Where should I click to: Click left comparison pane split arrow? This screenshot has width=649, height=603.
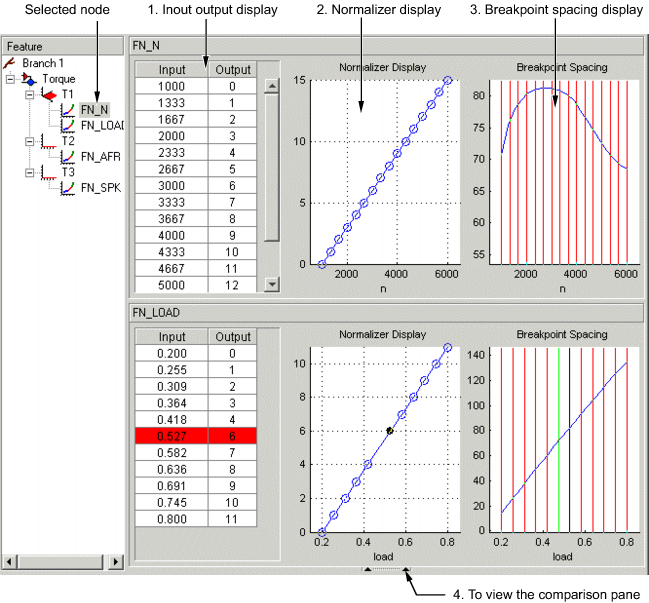pyautogui.click(x=367, y=569)
